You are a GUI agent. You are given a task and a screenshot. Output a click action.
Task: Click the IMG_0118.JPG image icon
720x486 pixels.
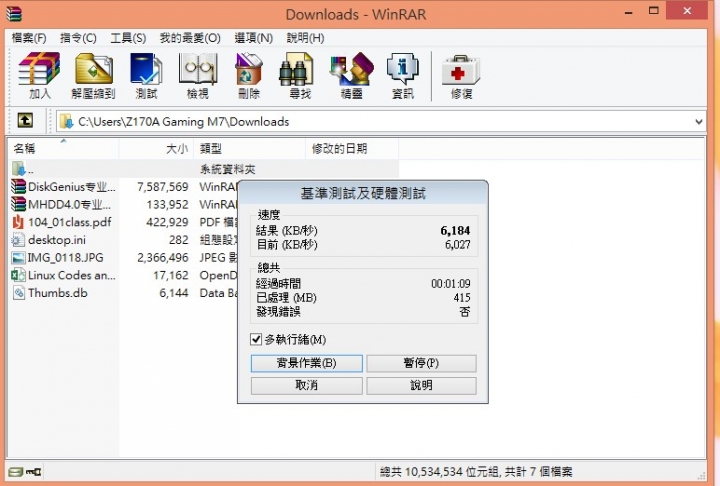click(x=18, y=257)
